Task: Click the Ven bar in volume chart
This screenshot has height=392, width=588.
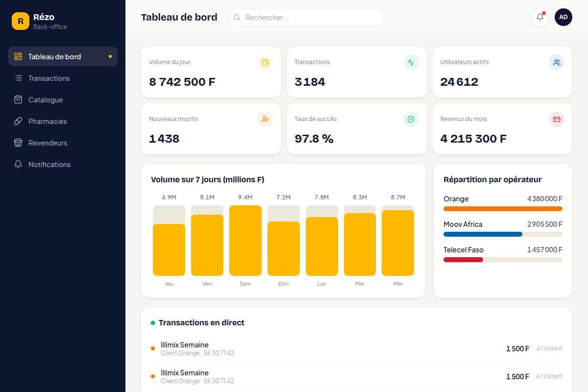Action: [207, 245]
